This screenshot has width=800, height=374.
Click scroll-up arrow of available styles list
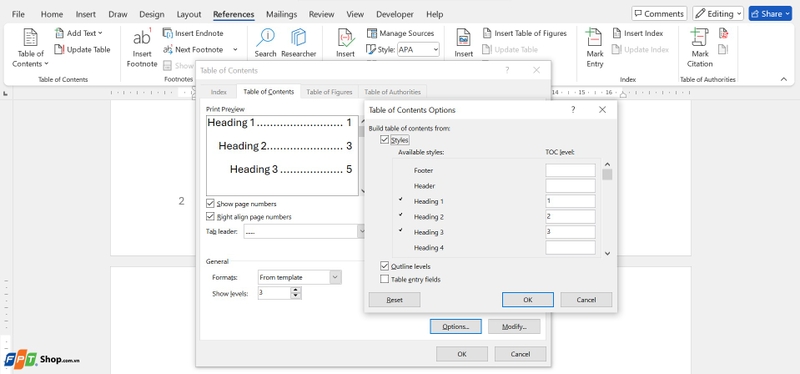coord(607,164)
